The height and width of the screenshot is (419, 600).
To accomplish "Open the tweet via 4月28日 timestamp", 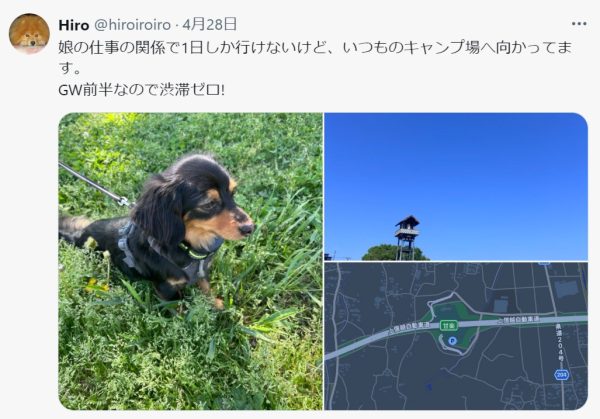I will click(209, 24).
